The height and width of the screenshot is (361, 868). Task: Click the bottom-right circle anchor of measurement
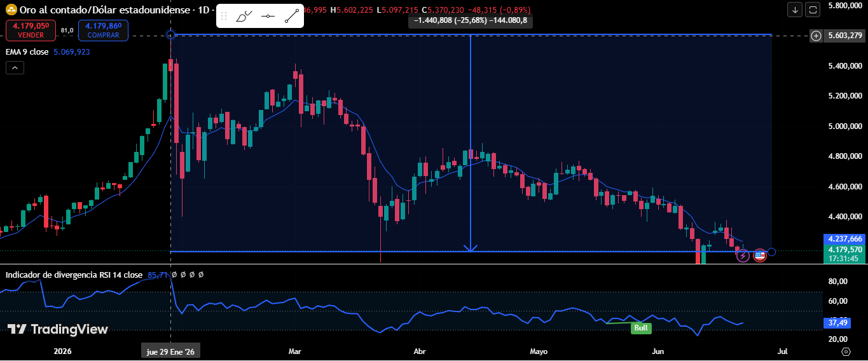pos(771,252)
